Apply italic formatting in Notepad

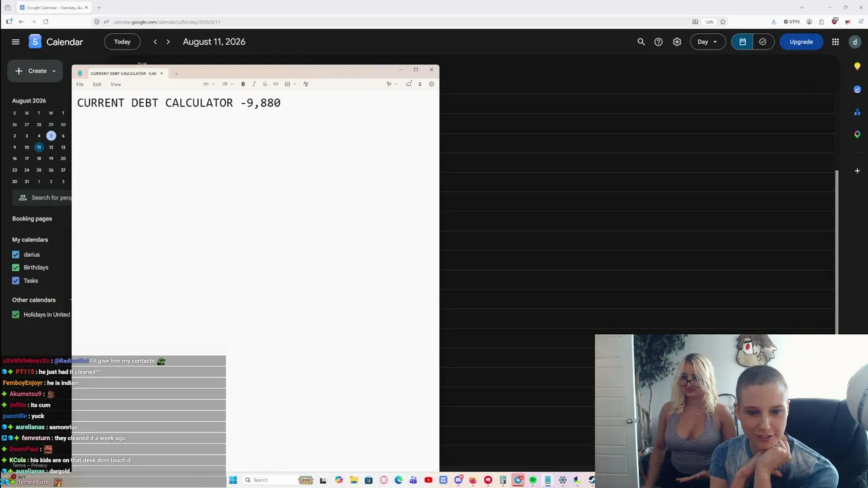(254, 84)
